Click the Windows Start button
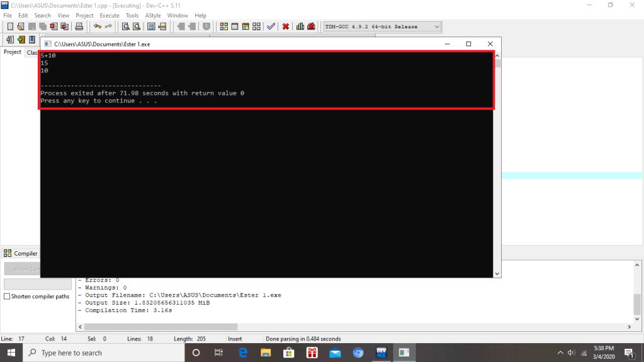 pyautogui.click(x=11, y=353)
